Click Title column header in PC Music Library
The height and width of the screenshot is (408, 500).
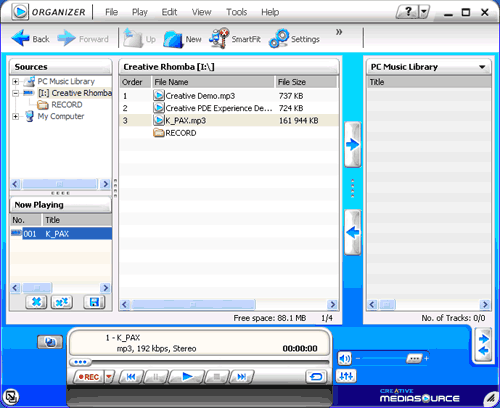click(429, 82)
